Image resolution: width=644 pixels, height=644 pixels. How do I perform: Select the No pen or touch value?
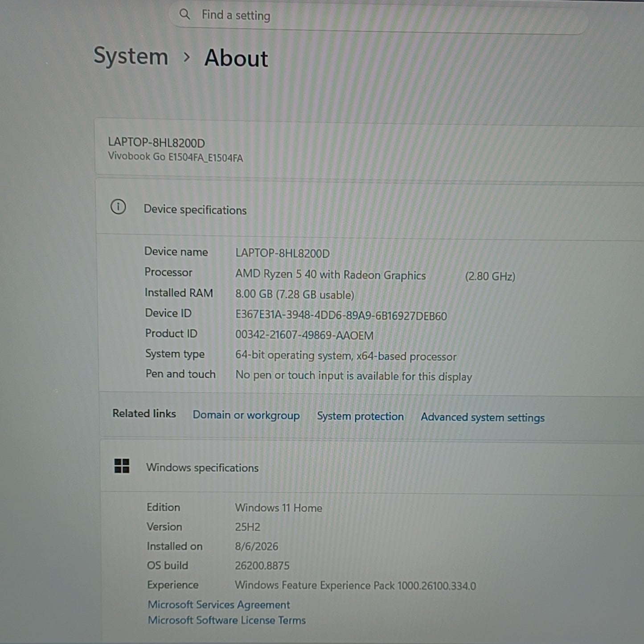[353, 376]
